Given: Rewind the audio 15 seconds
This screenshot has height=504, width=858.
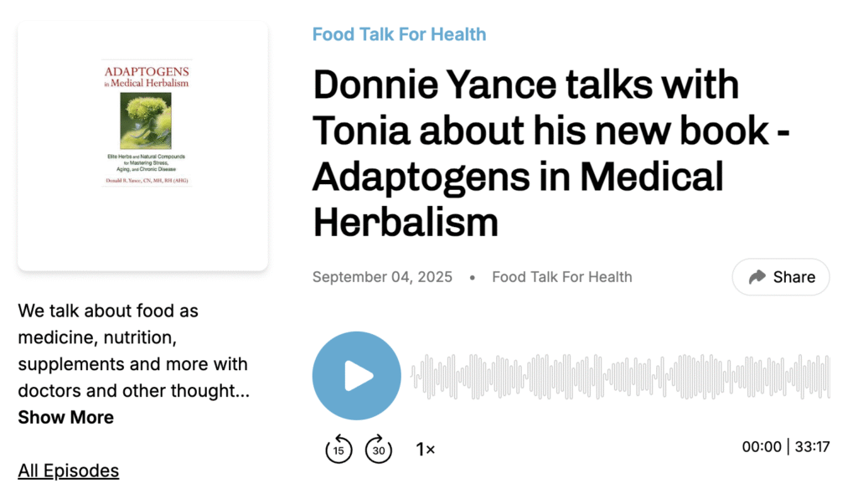Looking at the screenshot, I should tap(339, 450).
